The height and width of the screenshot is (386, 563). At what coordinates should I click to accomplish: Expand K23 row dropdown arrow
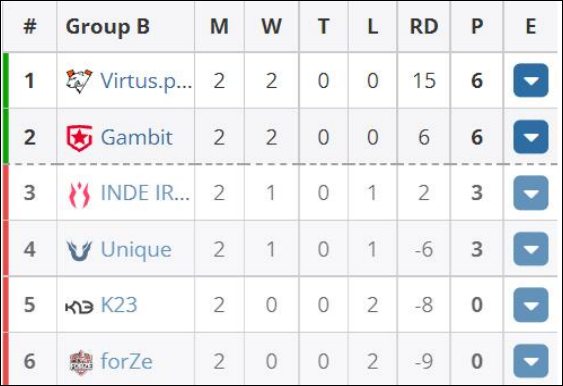pyautogui.click(x=531, y=305)
